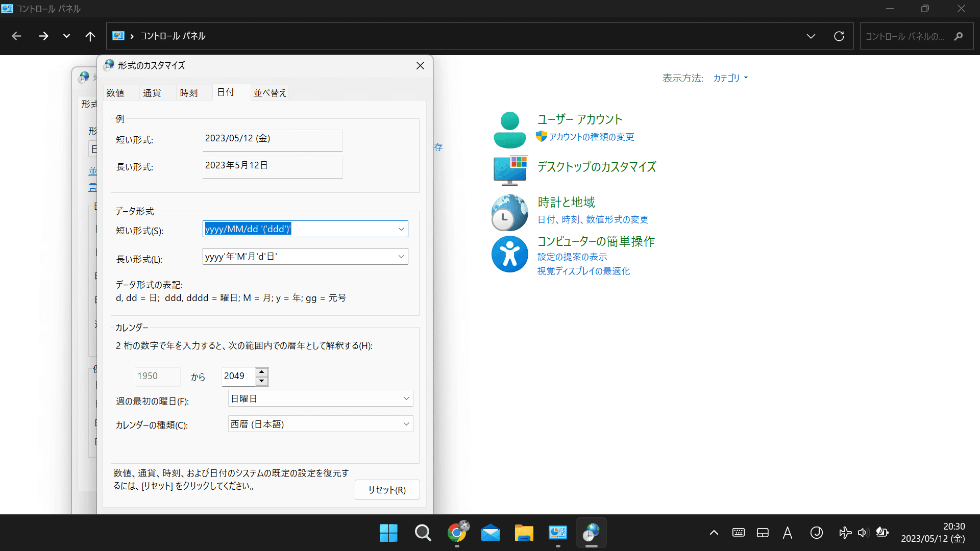Open the calendar type dropdown

[x=406, y=424]
